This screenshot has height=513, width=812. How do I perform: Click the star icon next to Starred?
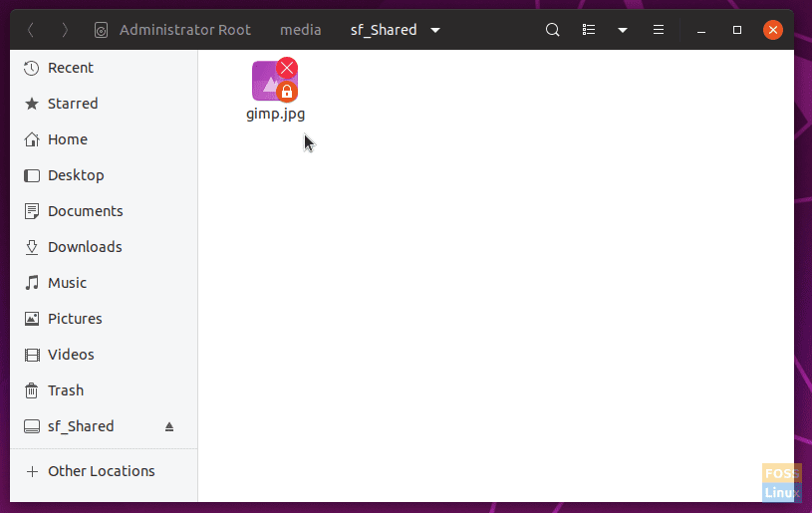[32, 104]
